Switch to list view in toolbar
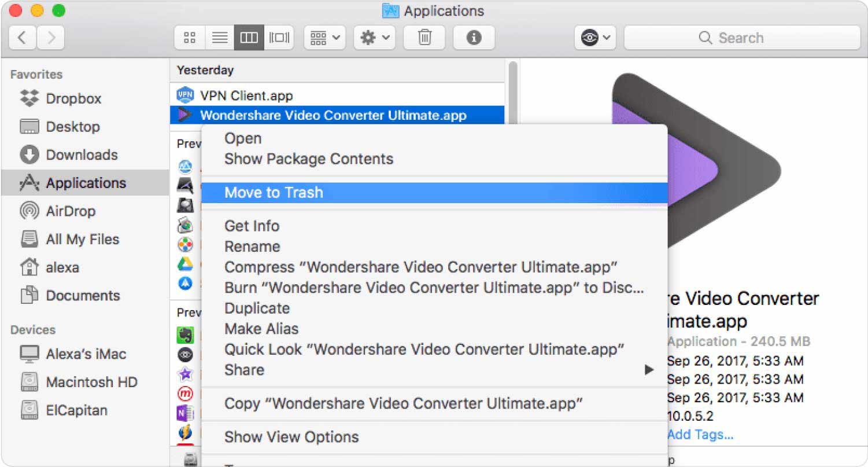This screenshot has width=868, height=467. click(x=219, y=38)
